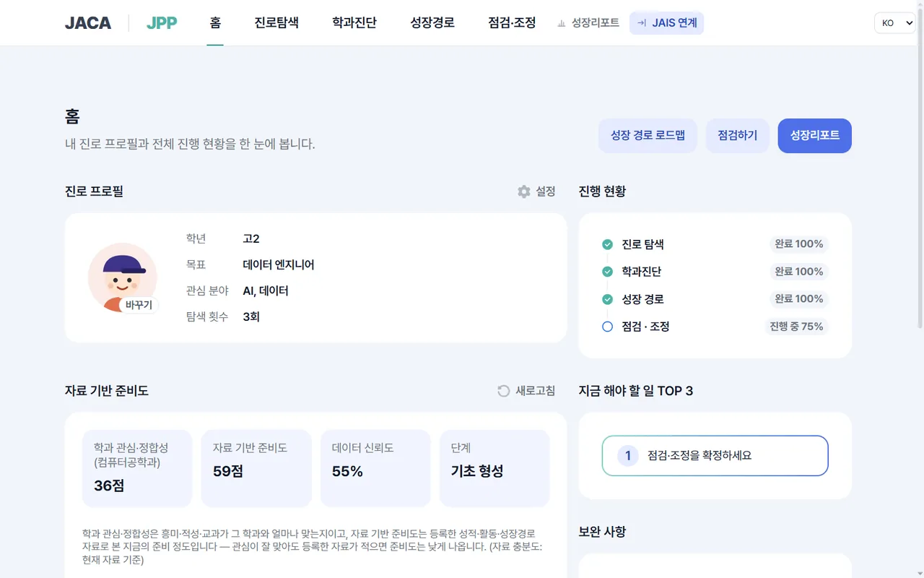Image resolution: width=924 pixels, height=578 pixels.
Task: Click the 완료 100% badge for 성장 경로
Action: (x=798, y=299)
